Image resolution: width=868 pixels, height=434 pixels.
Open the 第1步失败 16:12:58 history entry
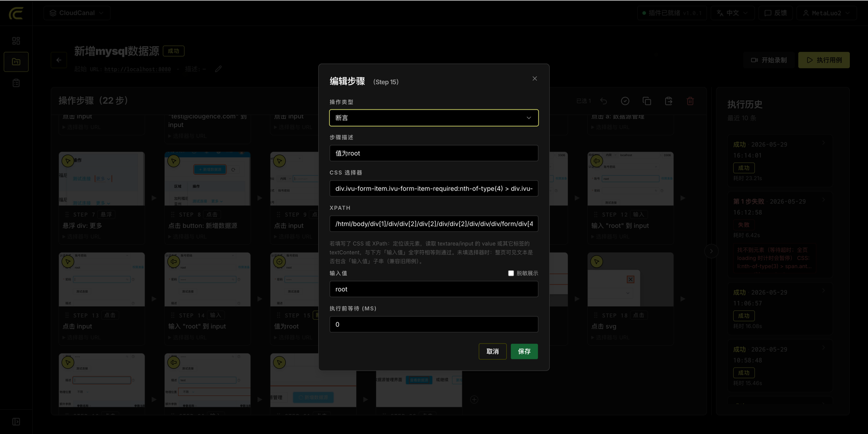pyautogui.click(x=780, y=234)
